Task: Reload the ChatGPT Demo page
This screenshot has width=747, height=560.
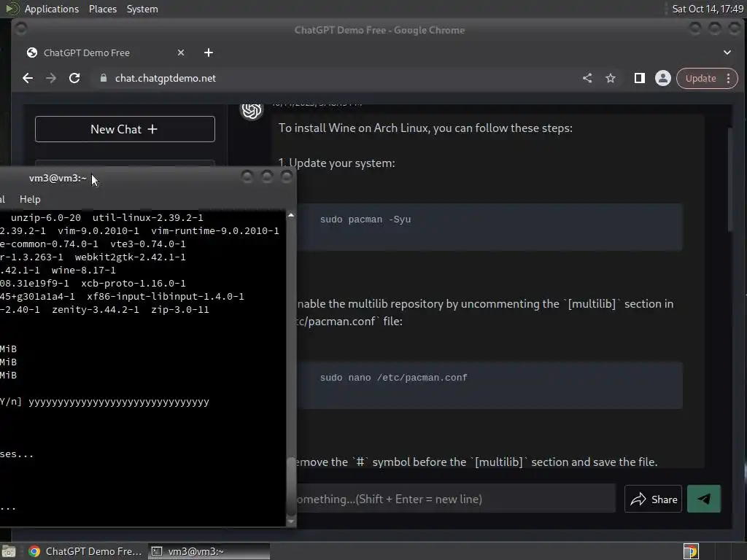Action: tap(74, 78)
